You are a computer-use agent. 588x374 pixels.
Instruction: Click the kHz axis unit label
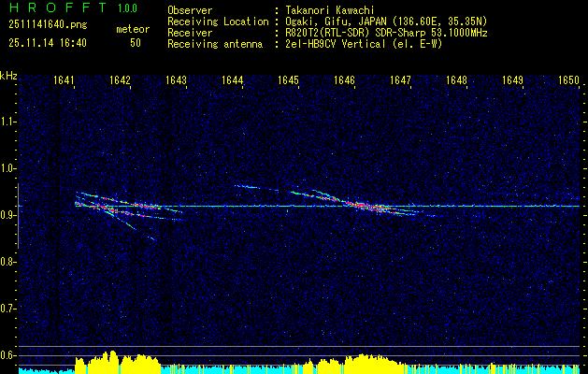pos(8,76)
